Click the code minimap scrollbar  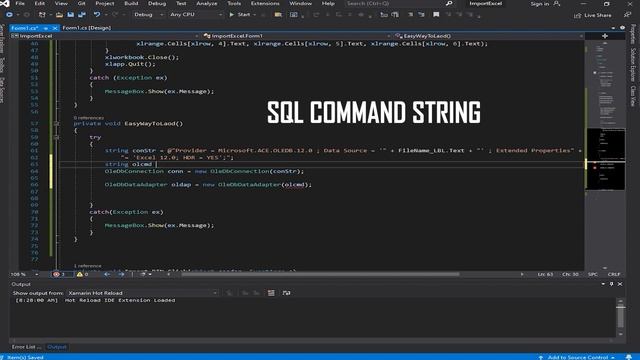tap(606, 155)
